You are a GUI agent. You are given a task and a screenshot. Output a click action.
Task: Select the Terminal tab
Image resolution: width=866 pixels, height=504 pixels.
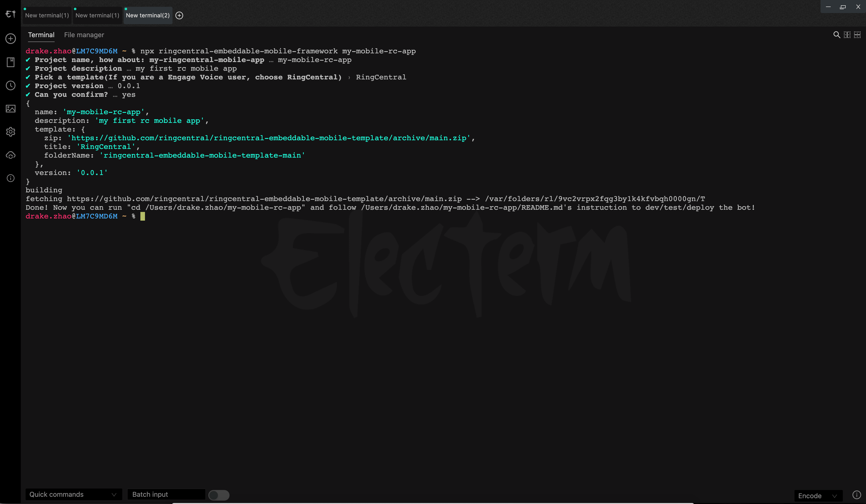click(41, 35)
